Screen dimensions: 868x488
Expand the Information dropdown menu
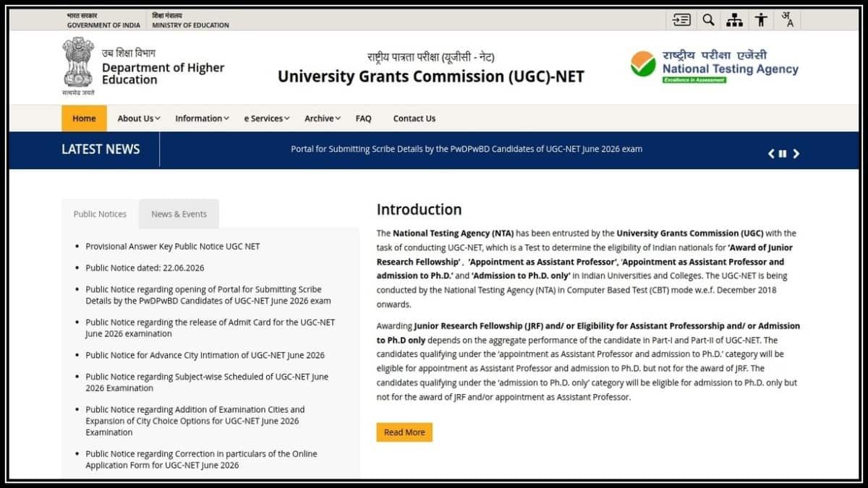coord(202,119)
